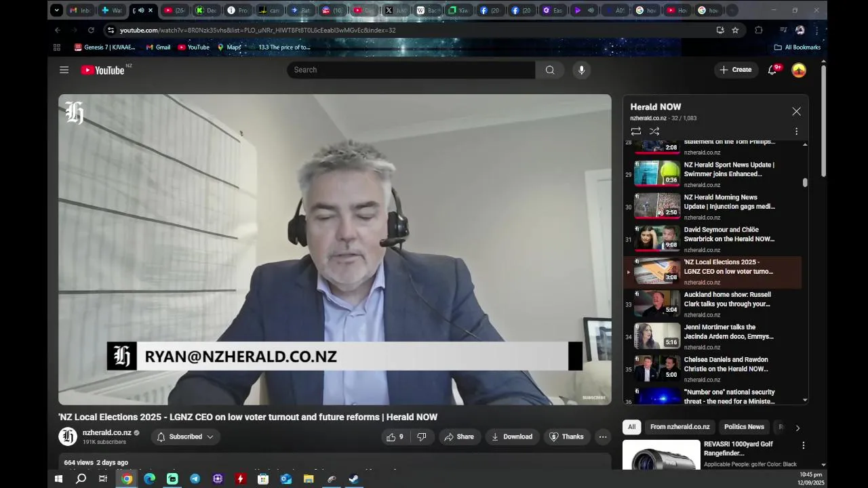Open Herald NOW playlist options menu
The image size is (868, 488).
pyautogui.click(x=796, y=131)
